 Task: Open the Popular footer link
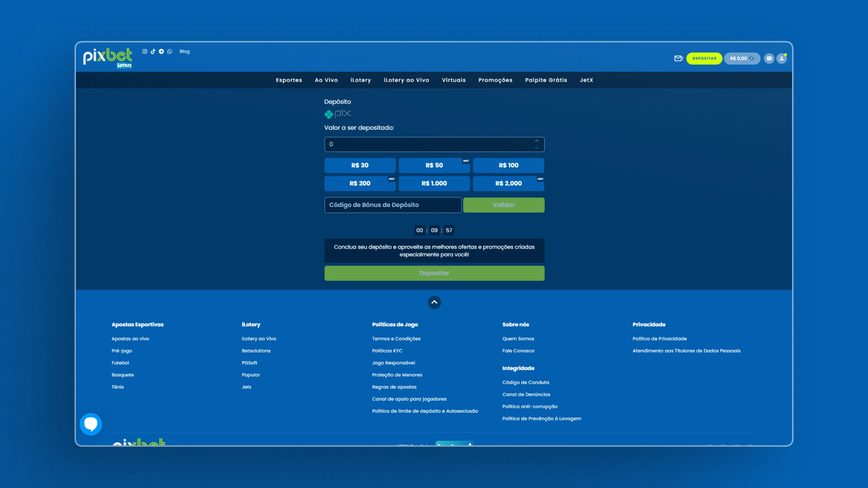click(x=251, y=375)
